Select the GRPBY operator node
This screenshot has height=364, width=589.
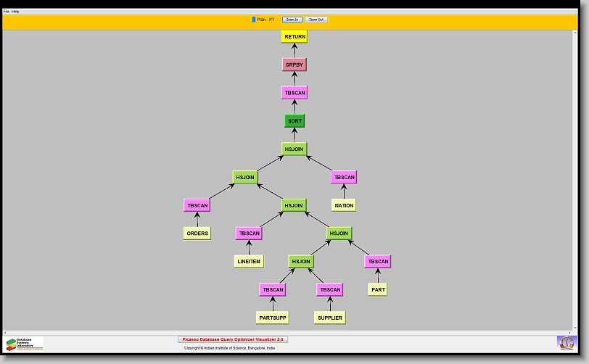point(294,65)
